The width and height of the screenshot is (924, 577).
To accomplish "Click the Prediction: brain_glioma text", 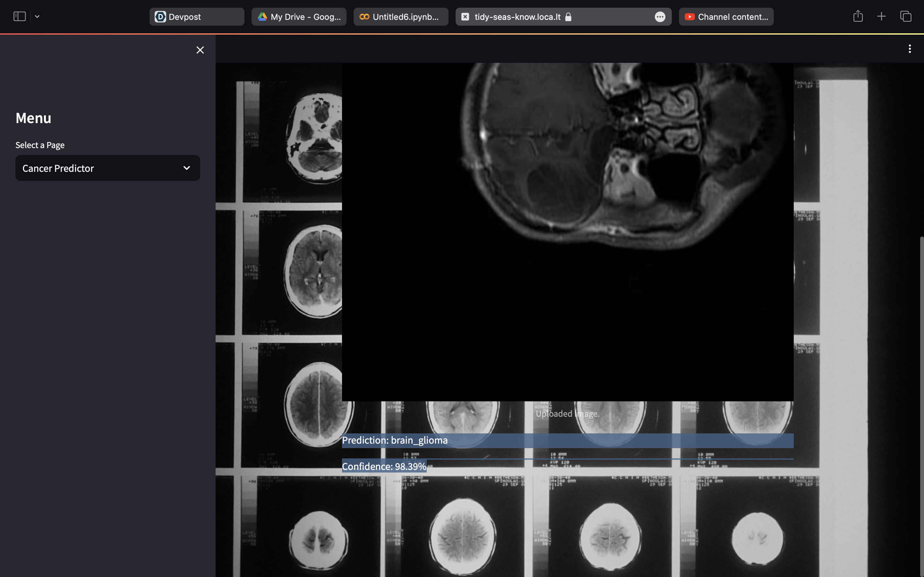I will 395,440.
